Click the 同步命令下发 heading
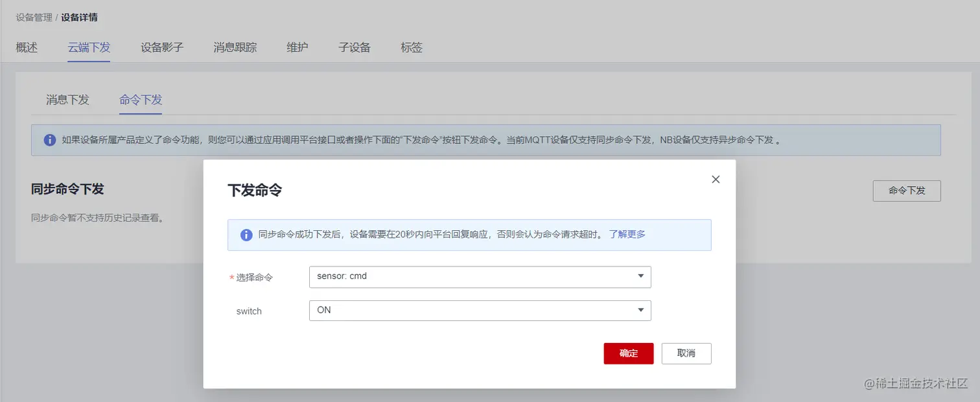Image resolution: width=980 pixels, height=402 pixels. 67,189
